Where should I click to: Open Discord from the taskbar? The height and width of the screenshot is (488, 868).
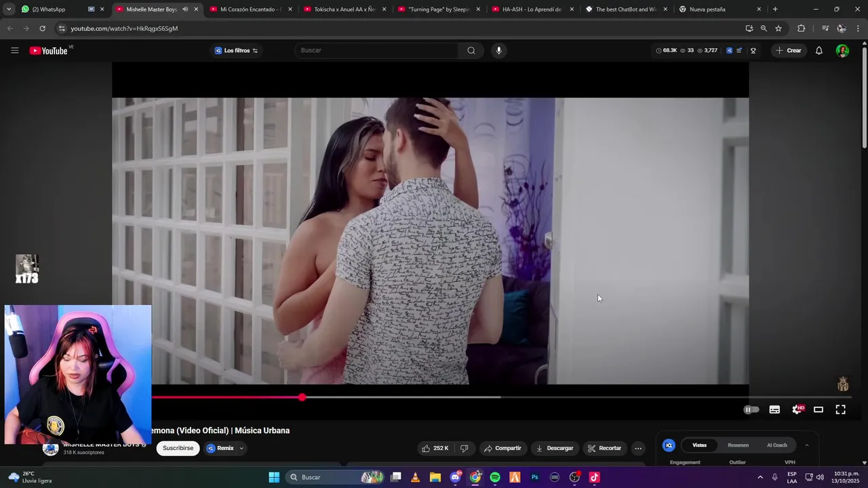[x=456, y=477]
